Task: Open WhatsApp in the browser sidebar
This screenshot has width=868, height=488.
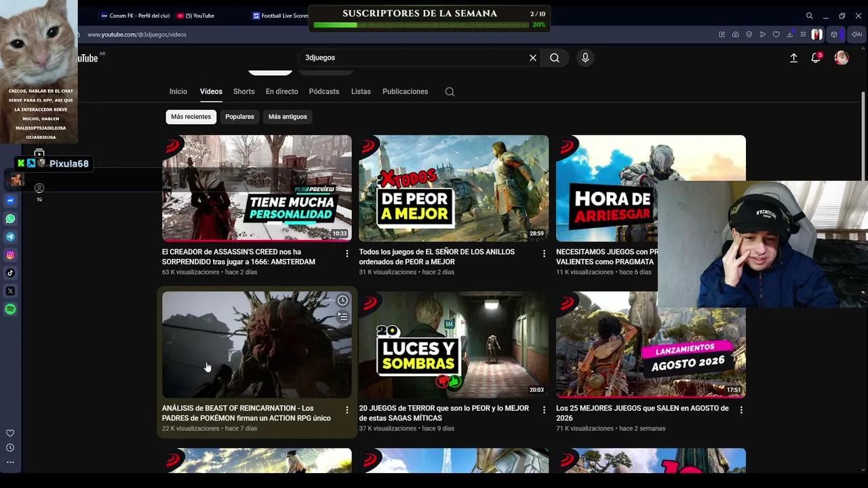Action: (10, 219)
